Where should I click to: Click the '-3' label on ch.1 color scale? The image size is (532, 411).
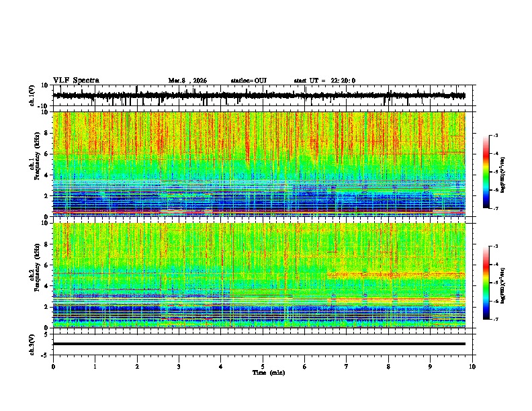coord(495,135)
